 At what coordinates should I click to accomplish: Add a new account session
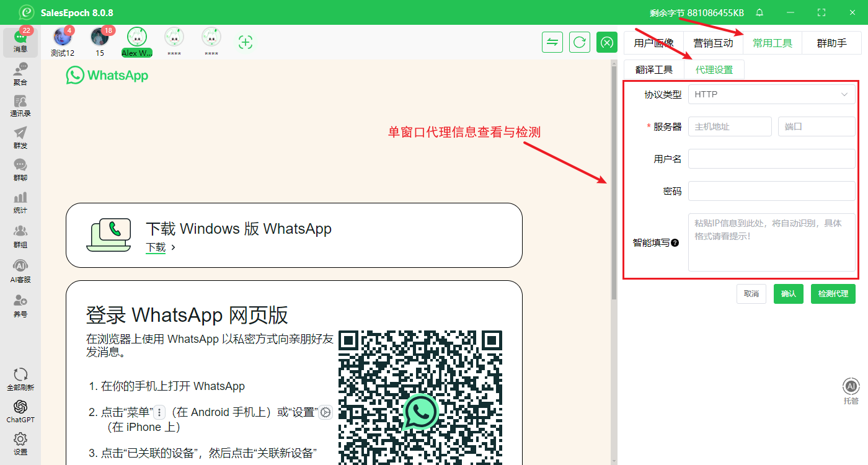click(246, 42)
